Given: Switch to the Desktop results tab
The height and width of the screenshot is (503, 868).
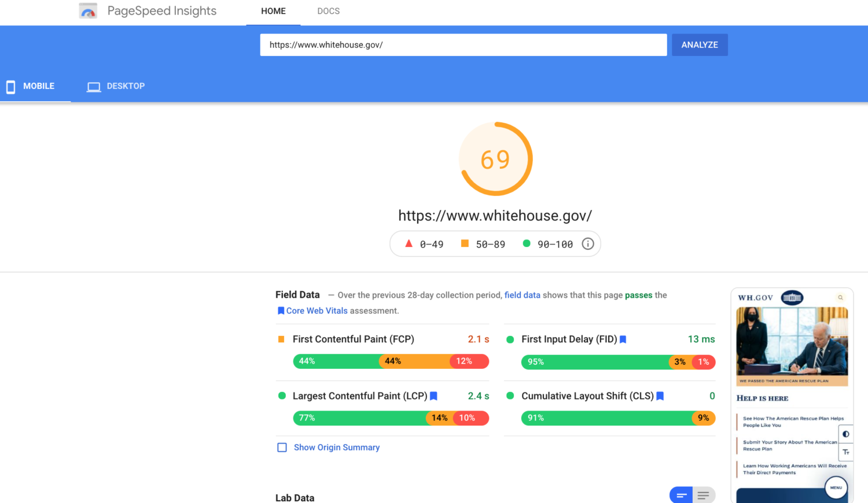Looking at the screenshot, I should coord(116,86).
